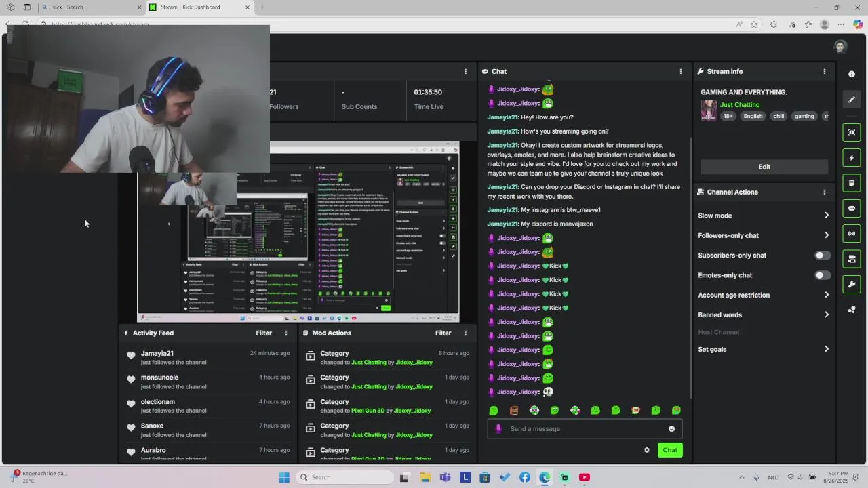Click the pencil edit icon in the right sidebar

pos(852,100)
